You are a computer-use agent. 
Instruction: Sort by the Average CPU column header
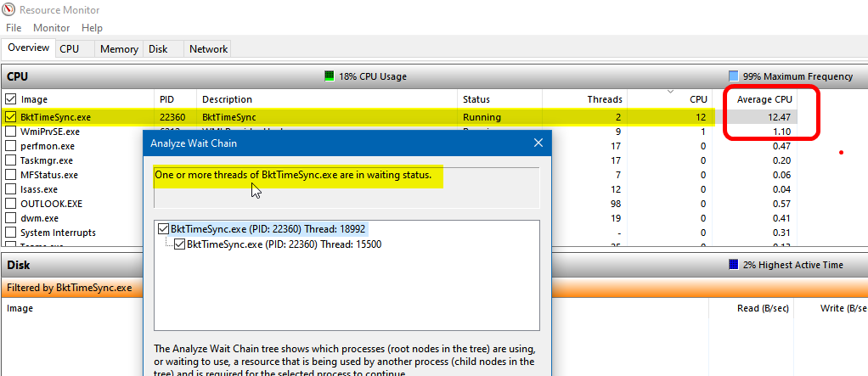[754, 99]
